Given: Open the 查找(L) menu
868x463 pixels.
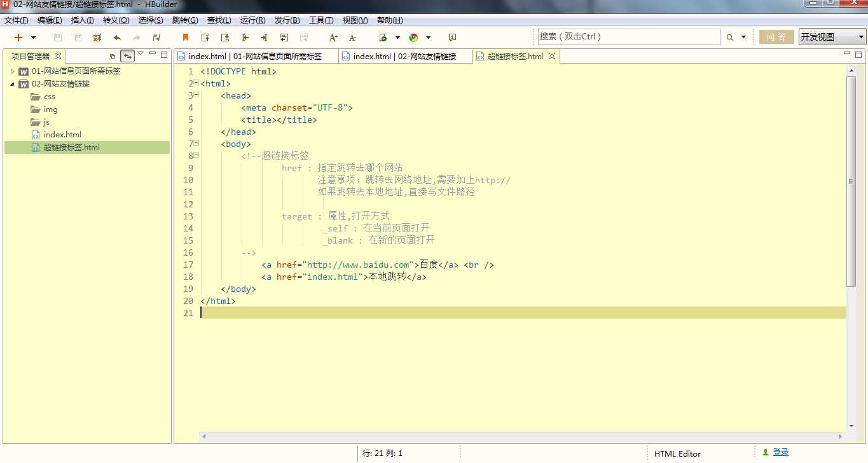Looking at the screenshot, I should click(219, 20).
